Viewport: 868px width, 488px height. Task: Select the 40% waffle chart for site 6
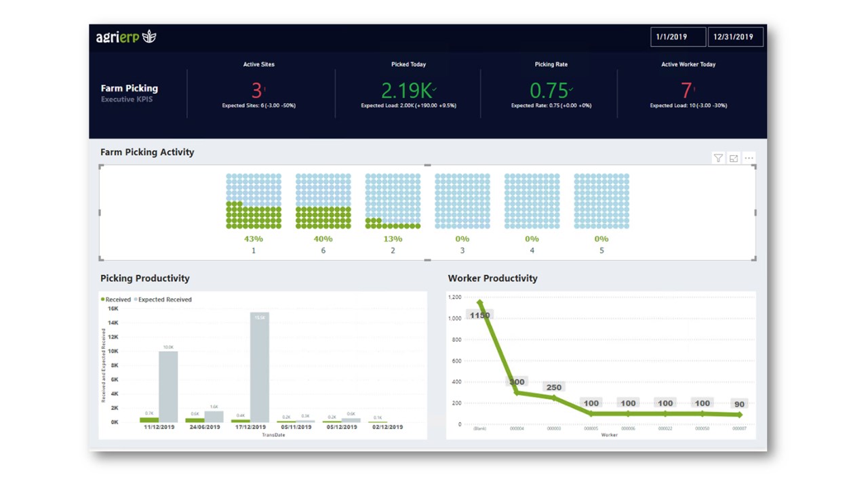(323, 201)
